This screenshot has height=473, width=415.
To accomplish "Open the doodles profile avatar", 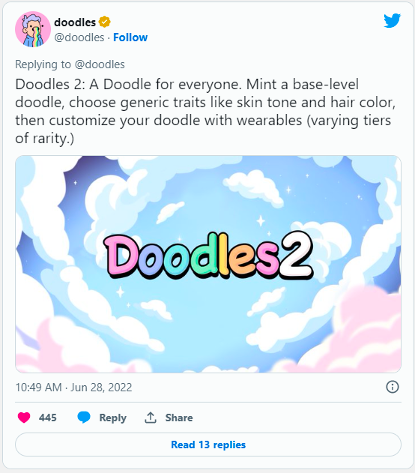I will click(x=33, y=29).
